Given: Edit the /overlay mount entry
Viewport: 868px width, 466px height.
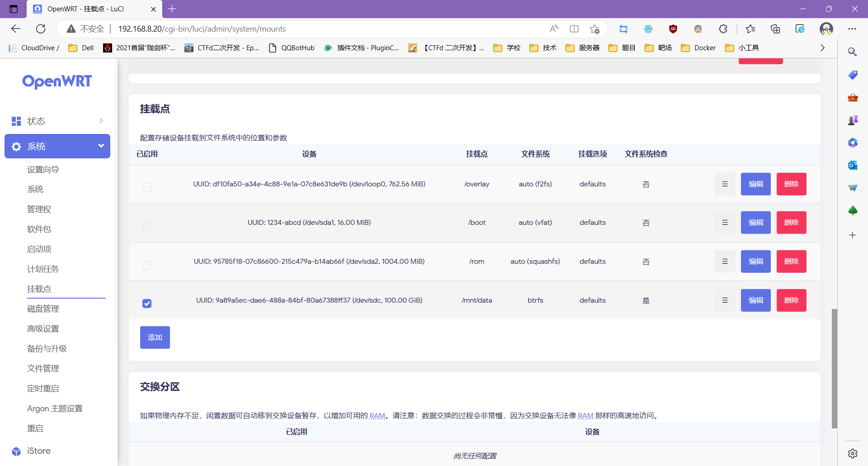Looking at the screenshot, I should [x=755, y=184].
